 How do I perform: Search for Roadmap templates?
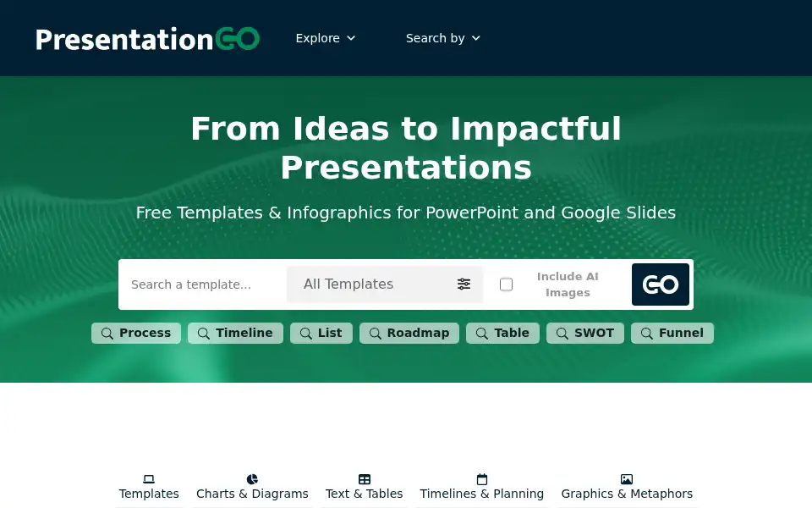[x=409, y=333]
